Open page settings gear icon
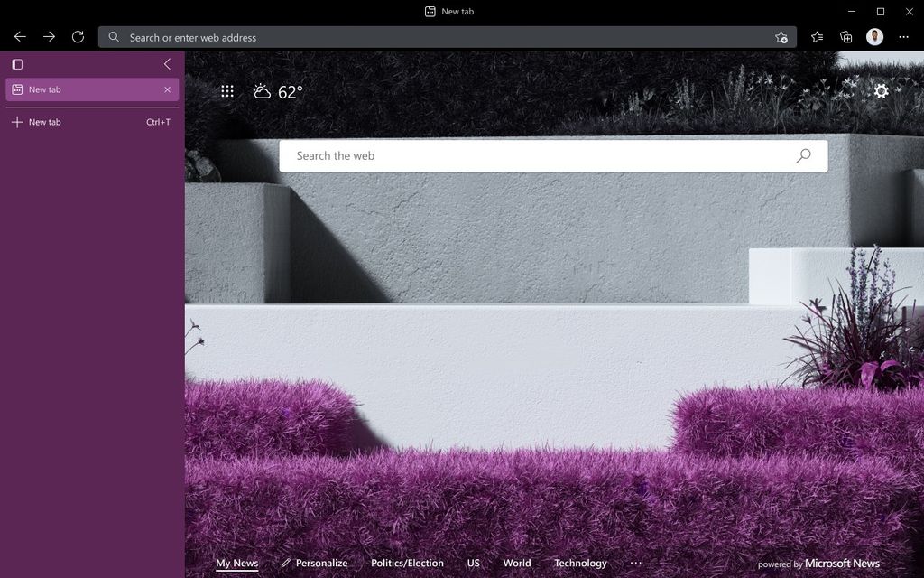This screenshot has width=924, height=578. pos(881,91)
